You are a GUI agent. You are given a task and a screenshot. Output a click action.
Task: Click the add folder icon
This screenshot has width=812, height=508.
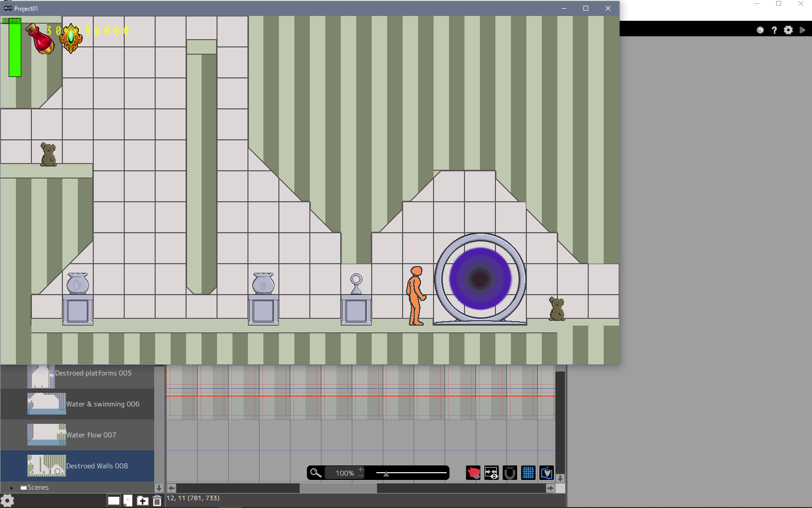pyautogui.click(x=143, y=501)
